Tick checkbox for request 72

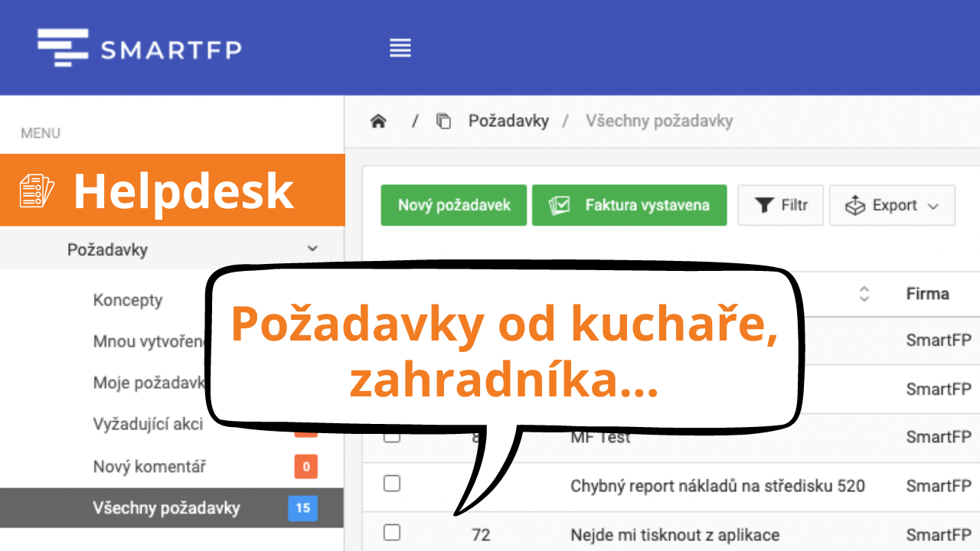click(391, 533)
